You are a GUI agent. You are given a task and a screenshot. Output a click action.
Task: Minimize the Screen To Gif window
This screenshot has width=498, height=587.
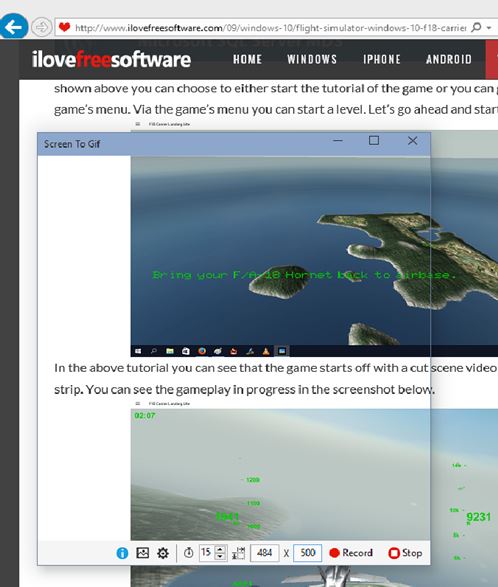click(338, 141)
